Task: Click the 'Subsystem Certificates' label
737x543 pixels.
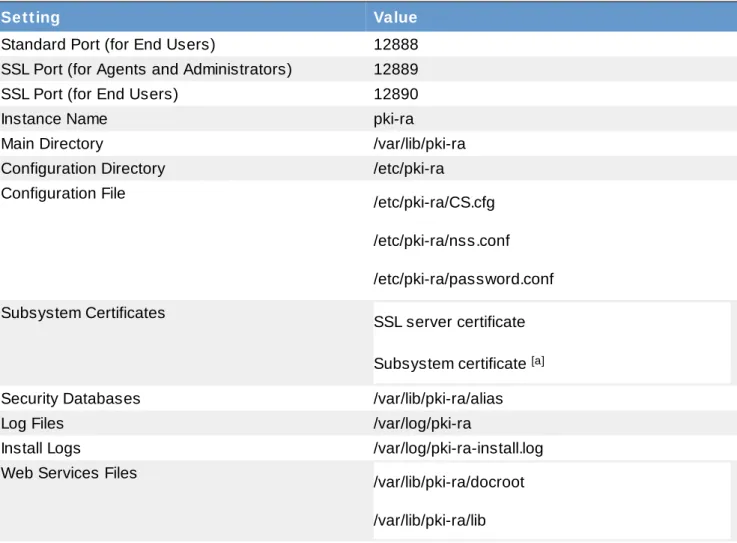Action: coord(83,313)
